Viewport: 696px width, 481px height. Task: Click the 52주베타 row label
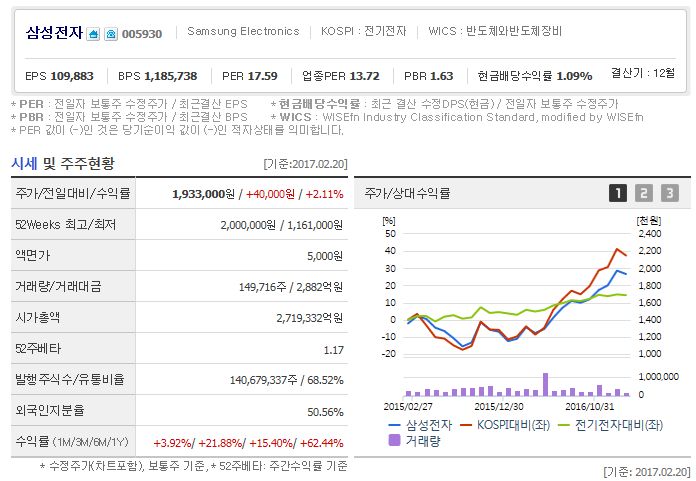point(38,348)
